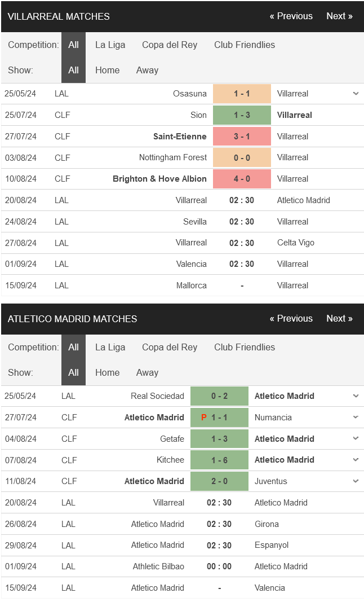
Task: Expand the Osasuna vs Villarreal match row chevron
Action: tap(356, 94)
